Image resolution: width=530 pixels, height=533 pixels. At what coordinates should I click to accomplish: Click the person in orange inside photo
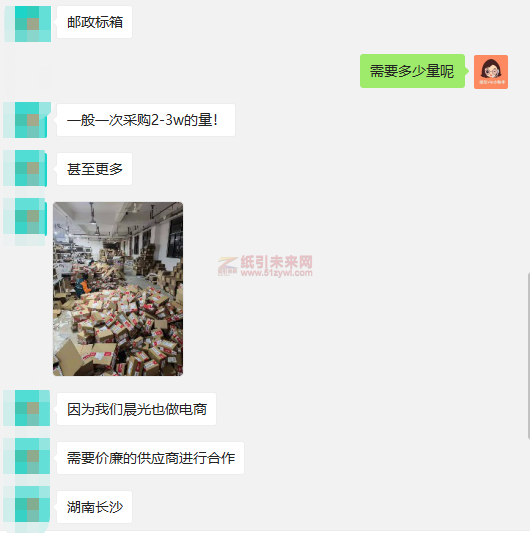(x=82, y=284)
